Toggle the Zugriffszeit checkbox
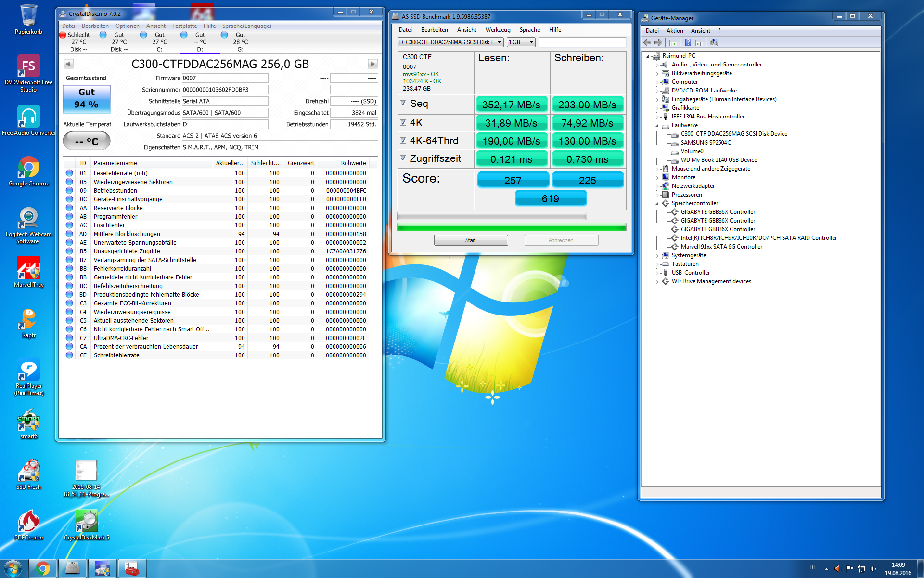Viewport: 924px width, 578px height. click(403, 158)
